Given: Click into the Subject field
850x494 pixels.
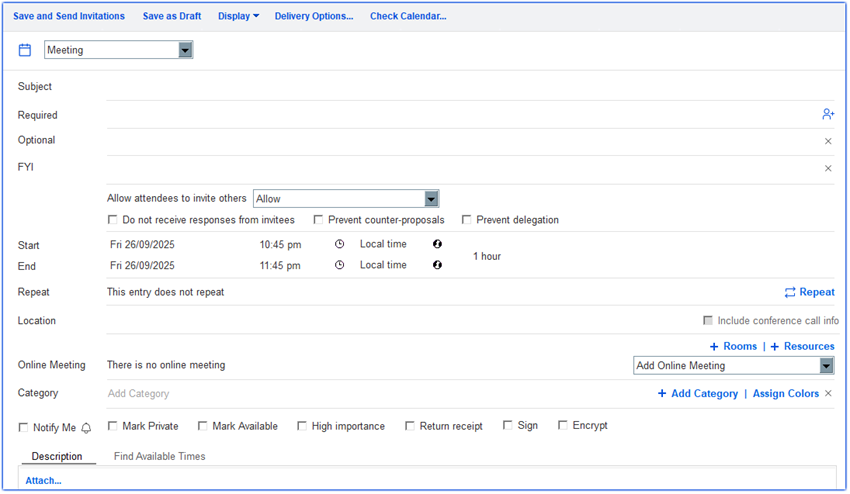Looking at the screenshot, I should click(x=470, y=87).
